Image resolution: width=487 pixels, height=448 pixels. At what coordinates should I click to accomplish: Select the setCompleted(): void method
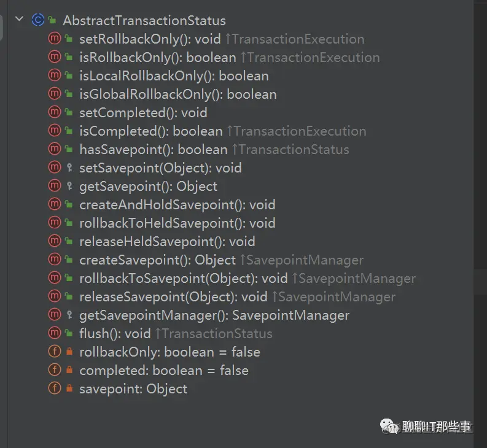(143, 113)
